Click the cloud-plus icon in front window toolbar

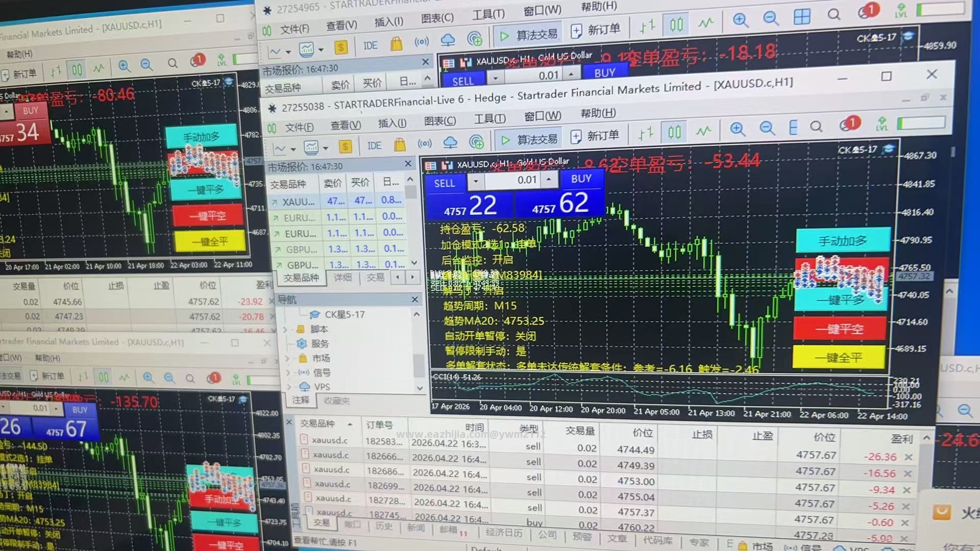[x=476, y=142]
